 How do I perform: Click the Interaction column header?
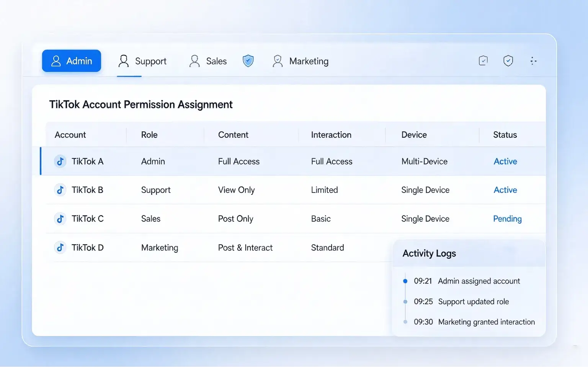(x=331, y=135)
